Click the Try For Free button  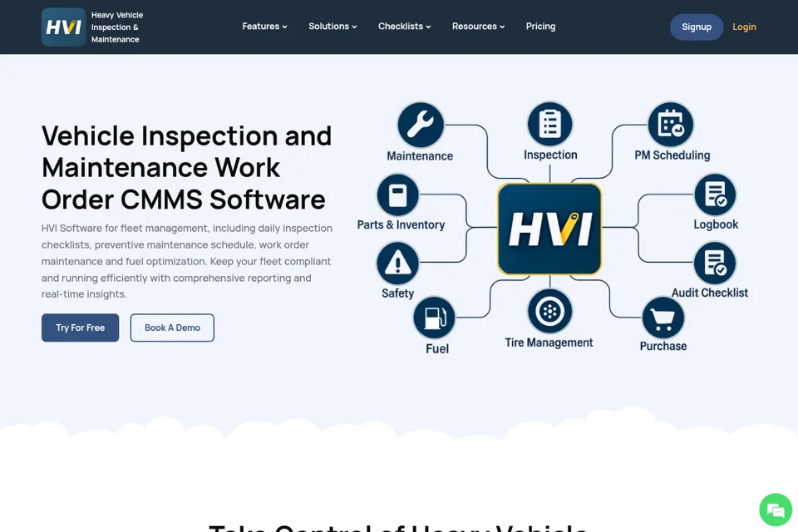(81, 328)
